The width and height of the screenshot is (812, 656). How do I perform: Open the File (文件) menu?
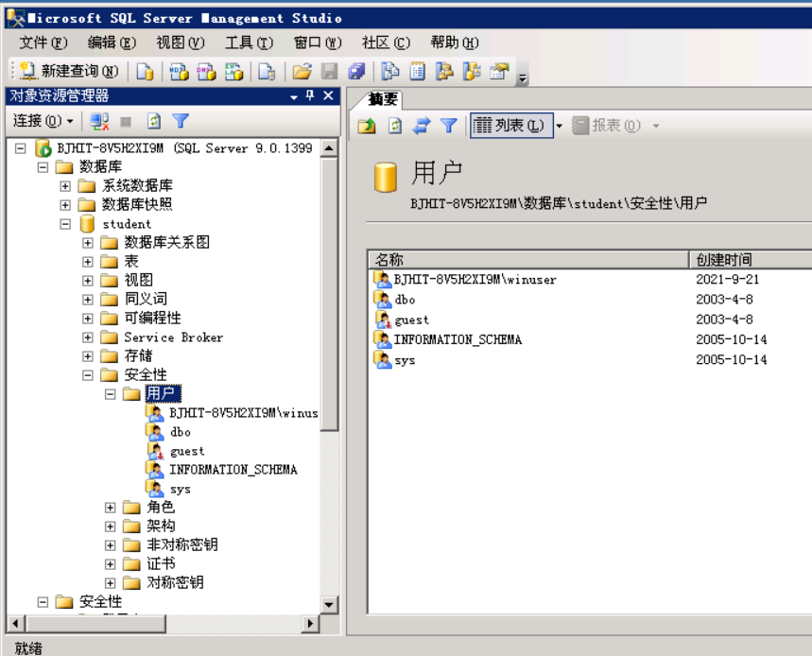pos(43,43)
